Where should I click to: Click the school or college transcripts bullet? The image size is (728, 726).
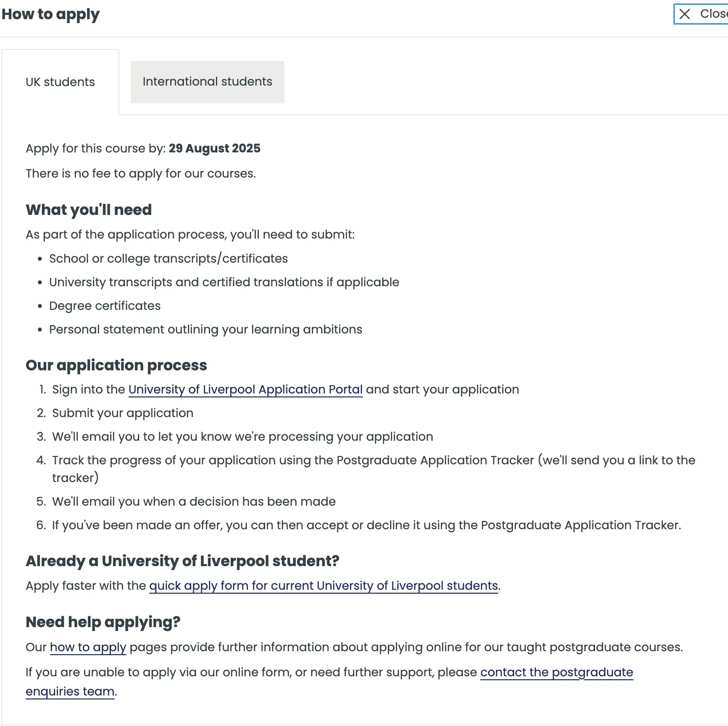point(168,259)
